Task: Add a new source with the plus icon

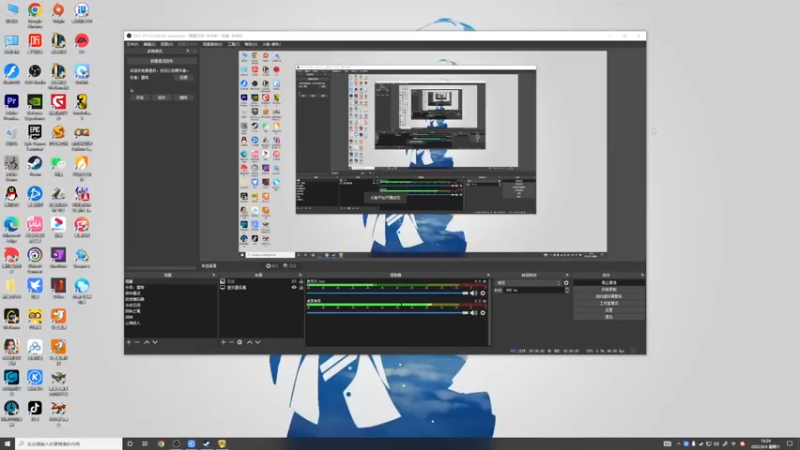Action: [223, 342]
